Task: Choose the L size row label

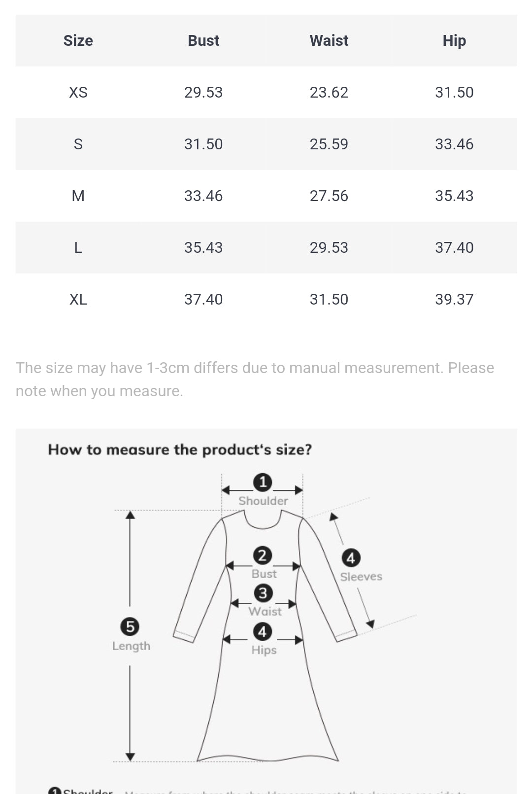Action: 78,247
